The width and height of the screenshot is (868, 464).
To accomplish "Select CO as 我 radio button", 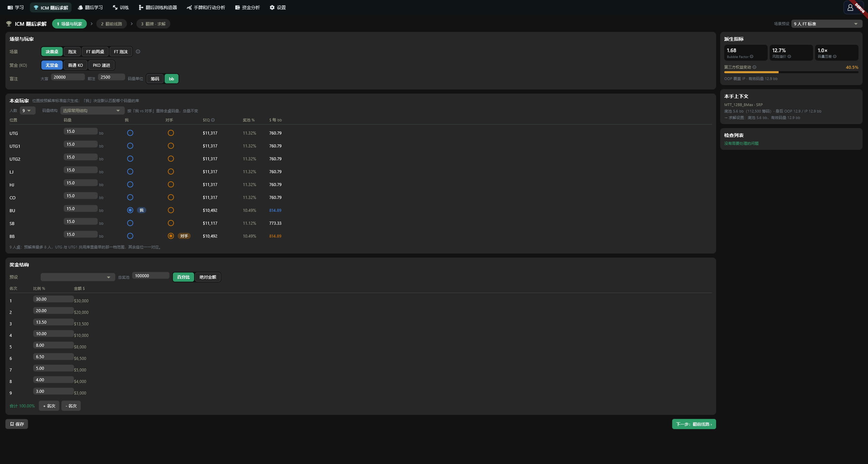I will (130, 197).
